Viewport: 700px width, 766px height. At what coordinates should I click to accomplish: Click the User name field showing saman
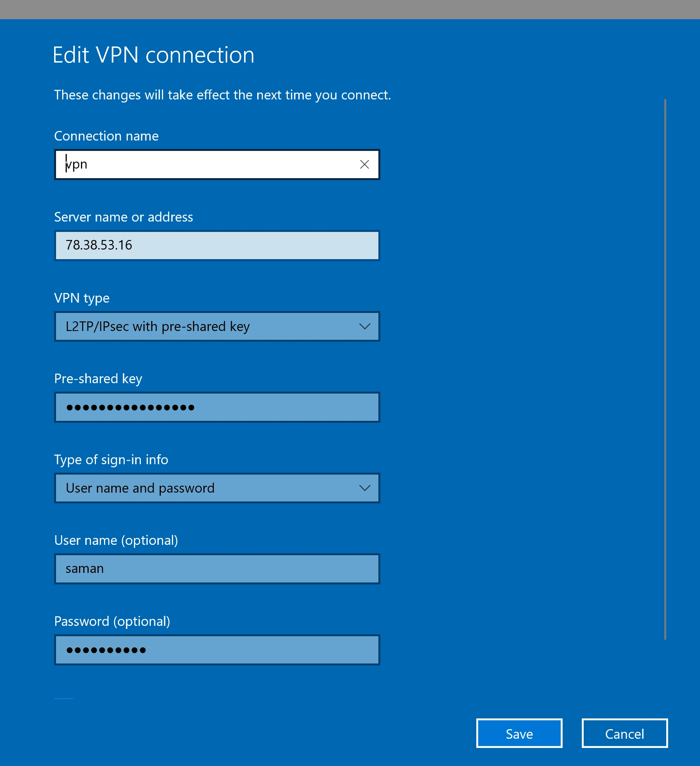coord(217,569)
